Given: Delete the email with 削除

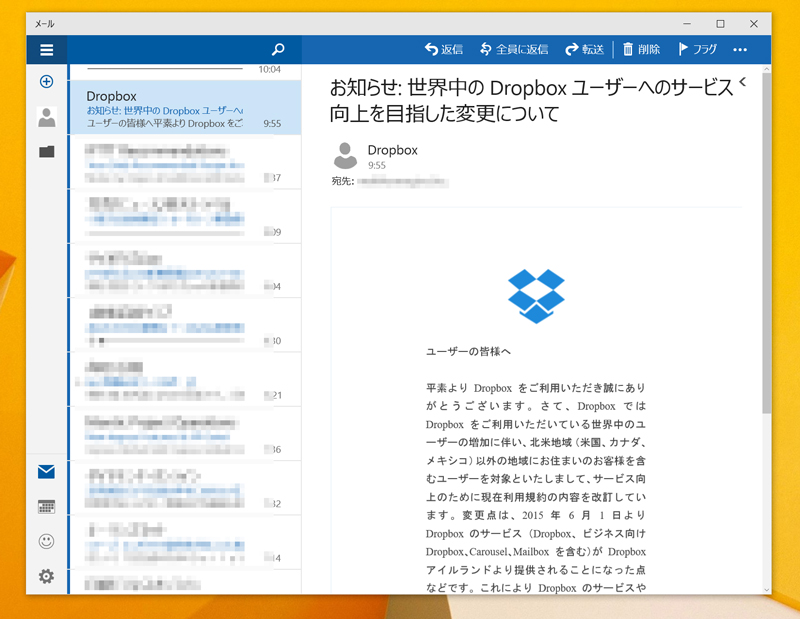Looking at the screenshot, I should point(642,49).
